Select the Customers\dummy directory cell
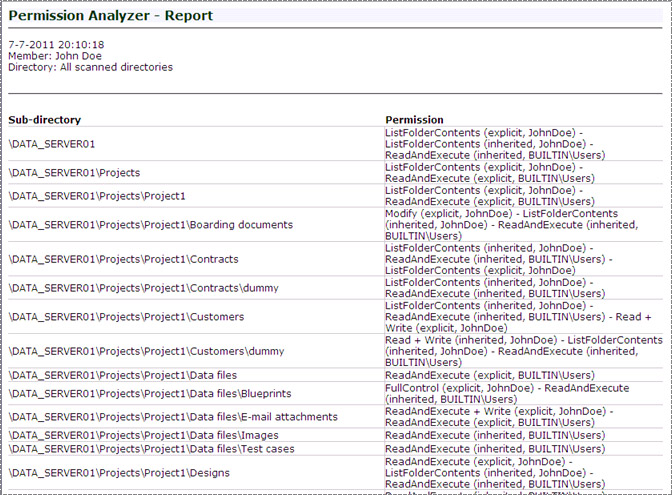The width and height of the screenshot is (672, 495). tap(196, 351)
